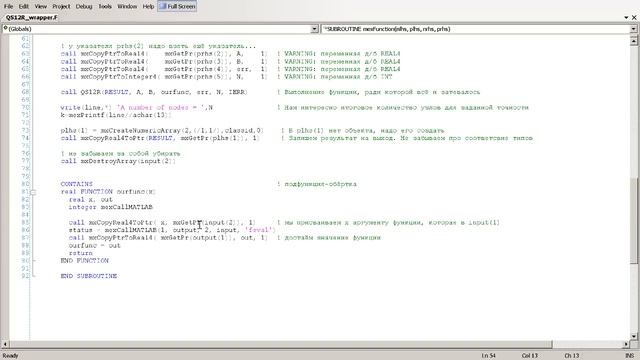The height and width of the screenshot is (360, 640).
Task: Click 'END FUNCTION' on line 90
Action: click(84, 260)
